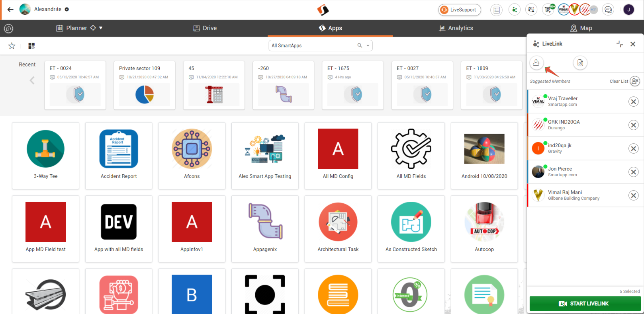Launch the Autocop app
644x314 pixels.
[484, 229]
